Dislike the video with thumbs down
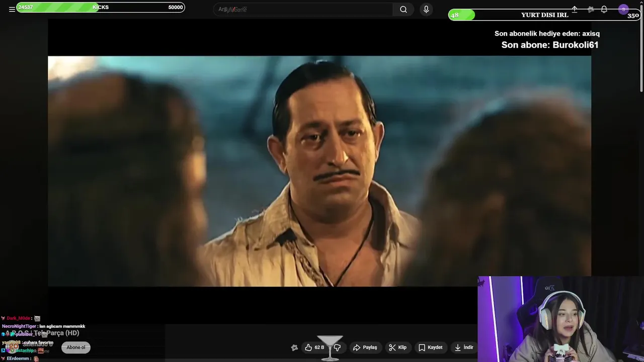Screen dimensions: 644x362 pyautogui.click(x=338, y=347)
